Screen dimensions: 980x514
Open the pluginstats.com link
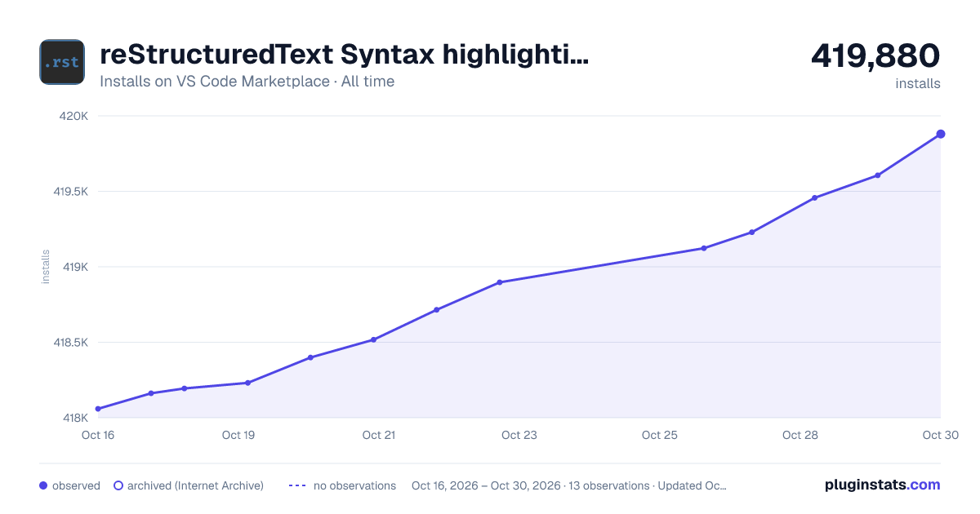click(883, 485)
